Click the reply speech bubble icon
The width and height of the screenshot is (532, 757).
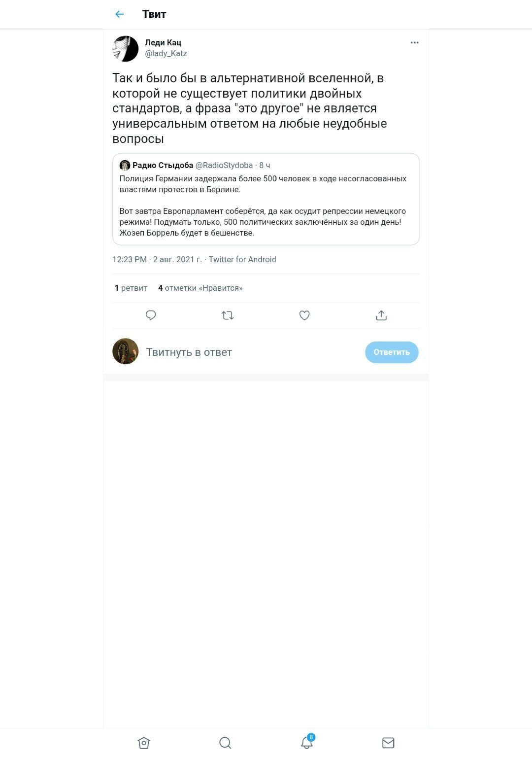(x=151, y=315)
